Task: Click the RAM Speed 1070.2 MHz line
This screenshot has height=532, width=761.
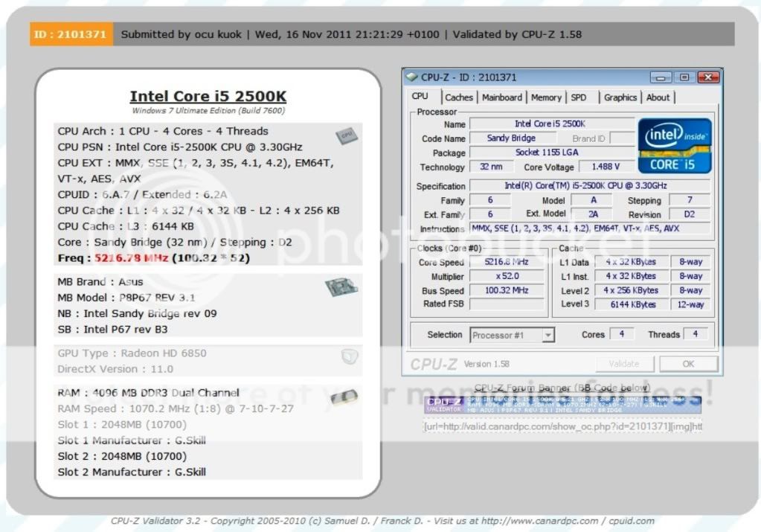Action: [x=176, y=408]
